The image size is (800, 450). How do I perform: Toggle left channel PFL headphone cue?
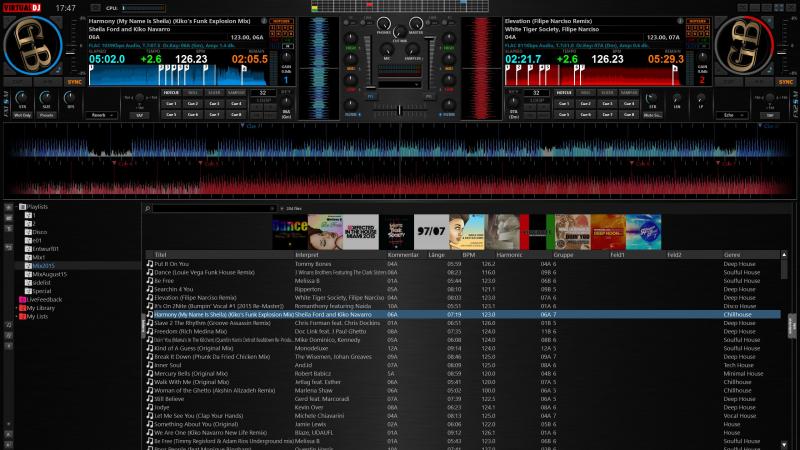(x=370, y=96)
